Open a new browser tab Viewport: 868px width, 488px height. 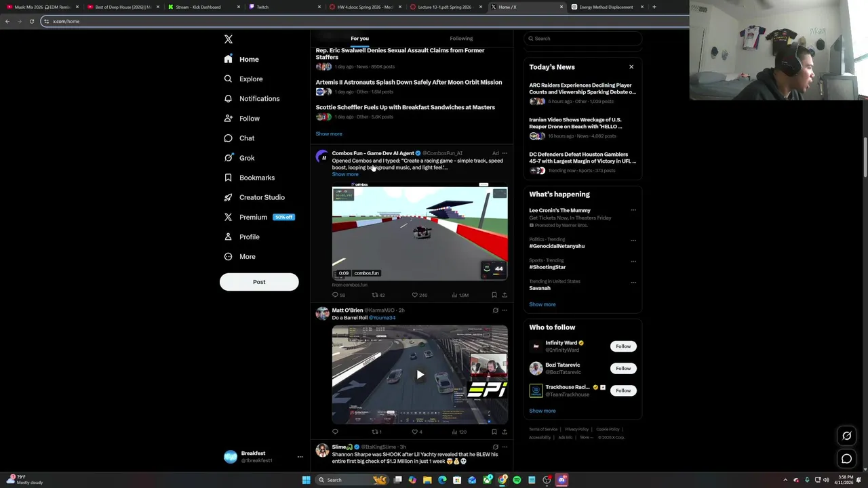pos(654,7)
